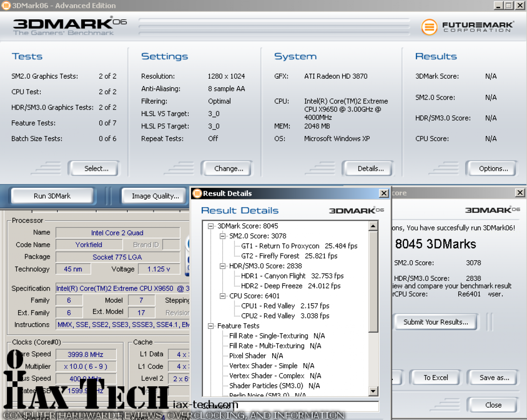Click the Ext. Model value 17
The image size is (527, 420).
(141, 313)
